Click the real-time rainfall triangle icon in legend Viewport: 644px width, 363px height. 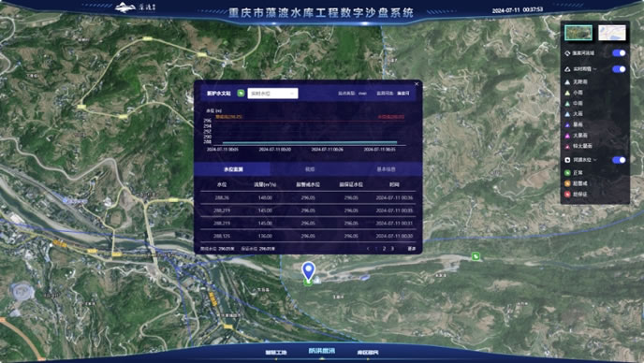pos(567,69)
